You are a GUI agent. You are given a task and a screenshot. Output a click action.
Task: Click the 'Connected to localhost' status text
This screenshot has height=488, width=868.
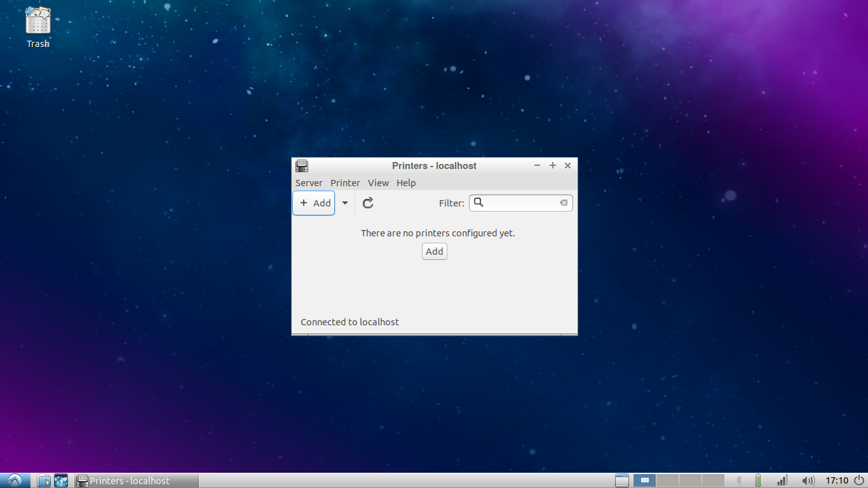click(x=350, y=322)
